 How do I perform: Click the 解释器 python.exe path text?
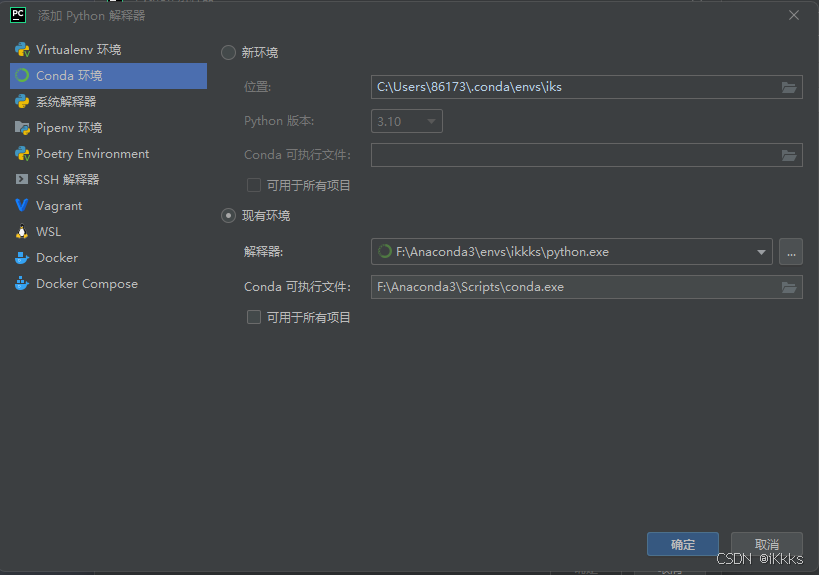[x=502, y=252]
